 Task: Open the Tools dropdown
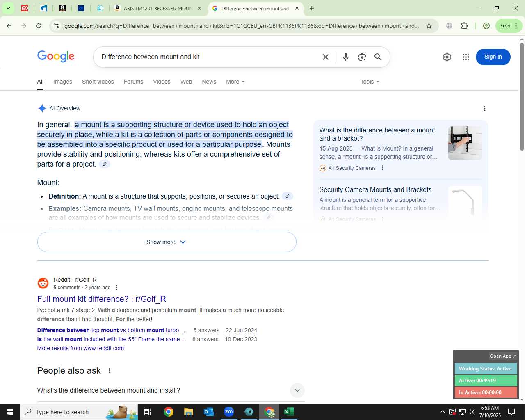pos(370,82)
